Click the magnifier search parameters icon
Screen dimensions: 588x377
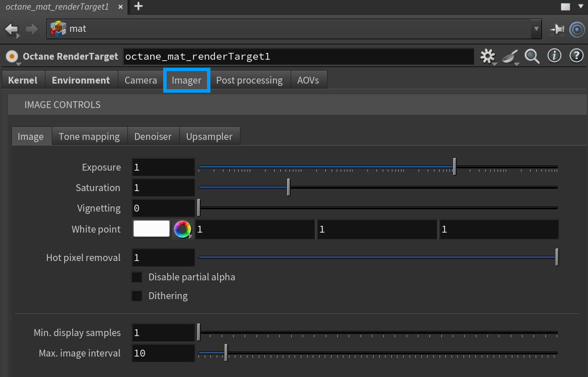pos(532,56)
